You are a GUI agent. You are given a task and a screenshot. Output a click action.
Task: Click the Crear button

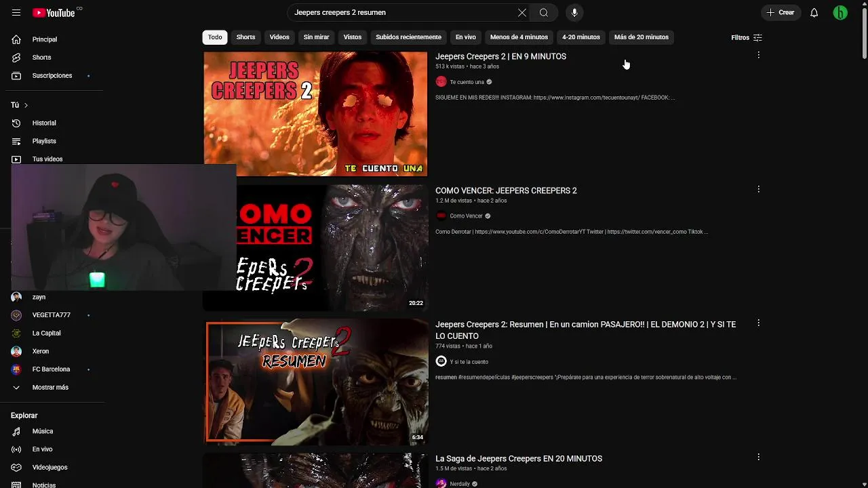(781, 13)
